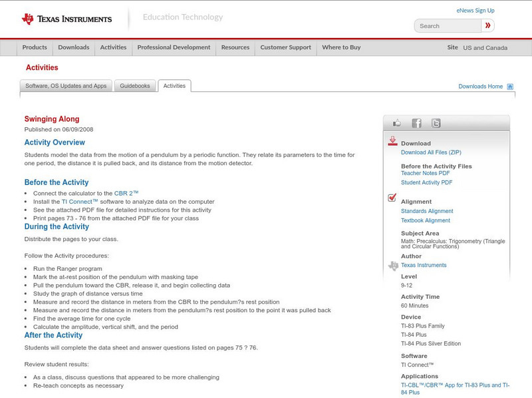532x398 pixels.
Task: Open the Customer Support menu
Action: tap(286, 47)
